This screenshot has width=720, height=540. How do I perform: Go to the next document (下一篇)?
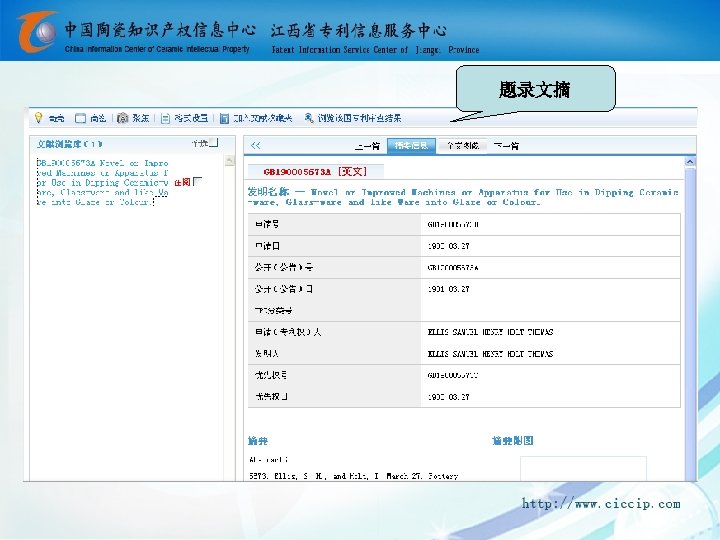(x=506, y=146)
